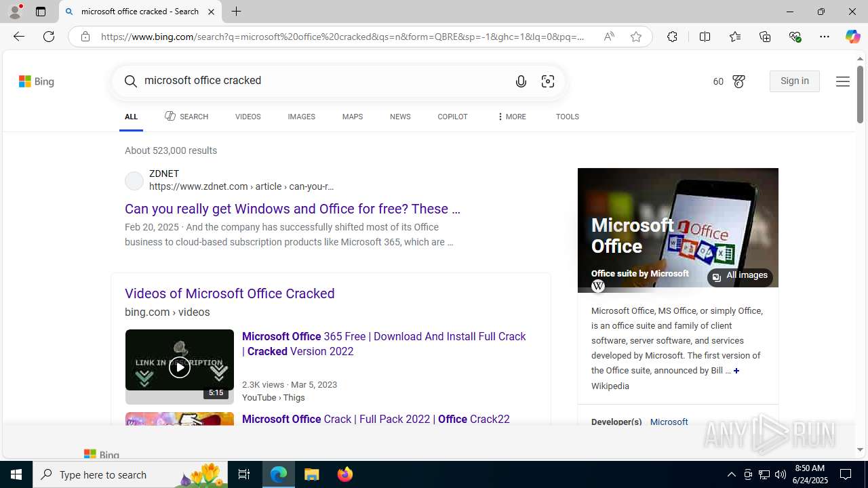Open the TOOLS filter option
Image resolution: width=868 pixels, height=488 pixels.
point(567,117)
